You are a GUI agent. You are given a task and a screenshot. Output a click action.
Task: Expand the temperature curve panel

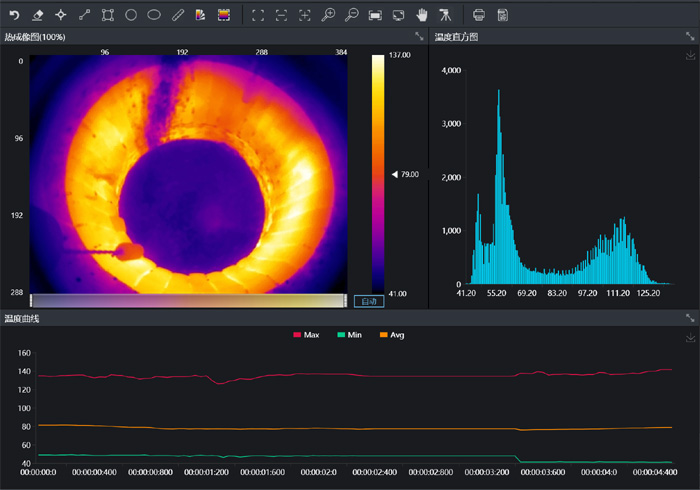tap(689, 318)
